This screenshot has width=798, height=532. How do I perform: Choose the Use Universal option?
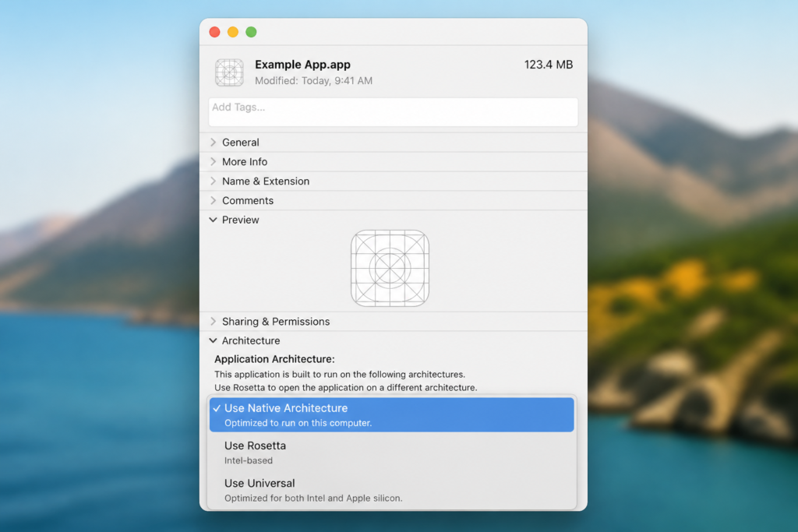(x=391, y=490)
